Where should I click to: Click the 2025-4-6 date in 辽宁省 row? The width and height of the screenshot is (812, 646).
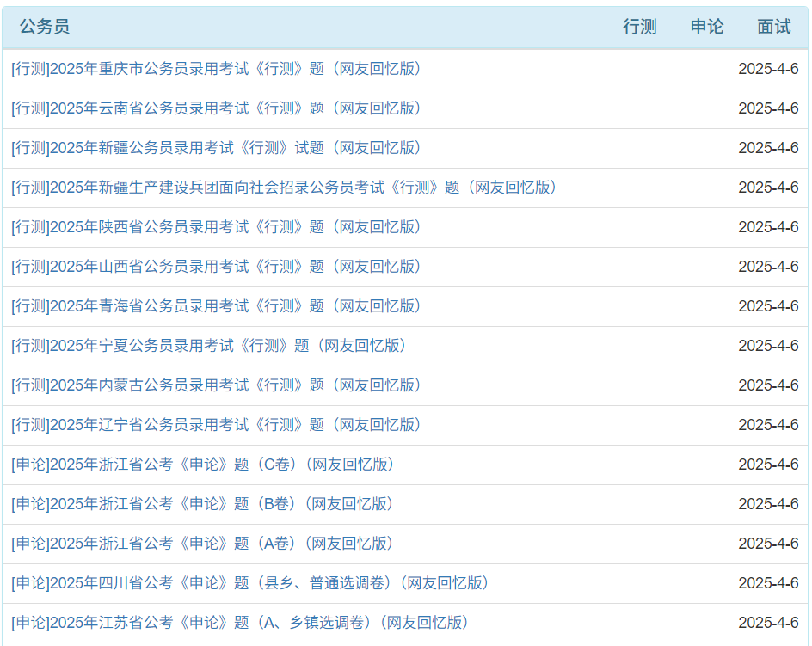coord(768,425)
